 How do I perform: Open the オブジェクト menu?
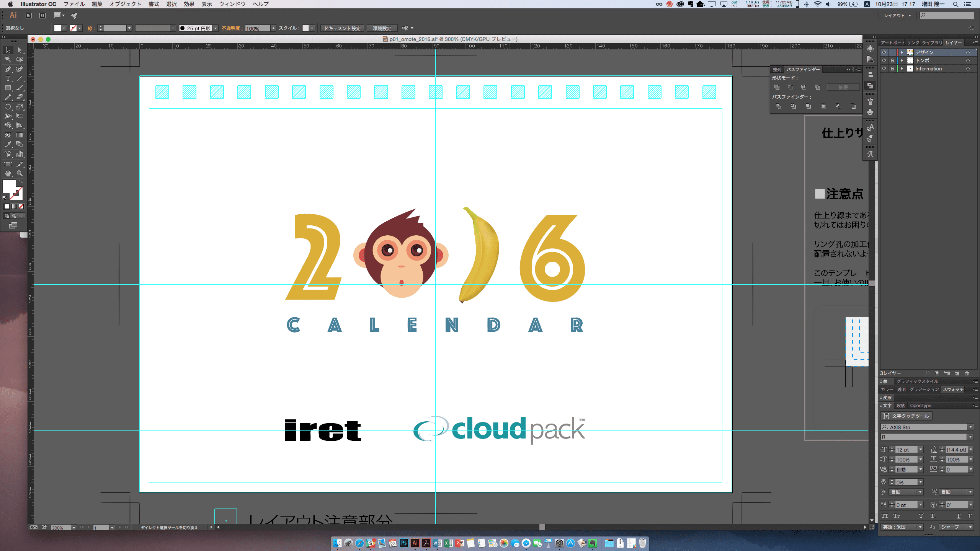125,4
